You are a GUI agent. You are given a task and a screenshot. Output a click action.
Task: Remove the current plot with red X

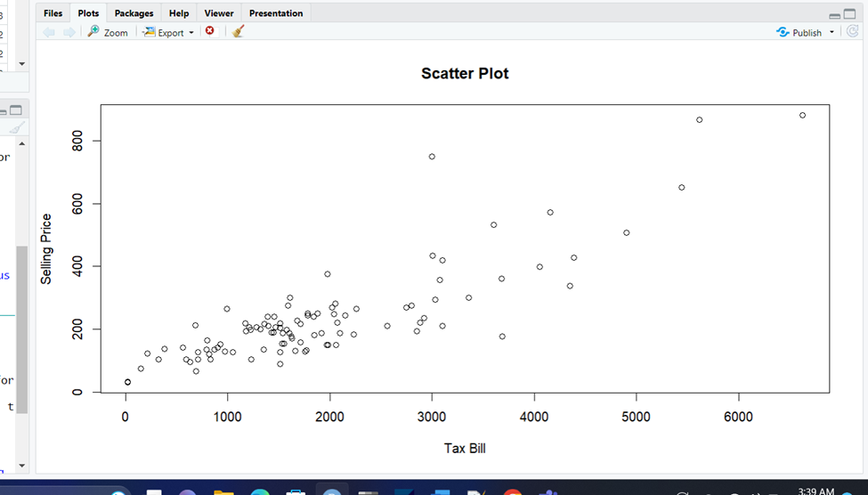pyautogui.click(x=210, y=31)
